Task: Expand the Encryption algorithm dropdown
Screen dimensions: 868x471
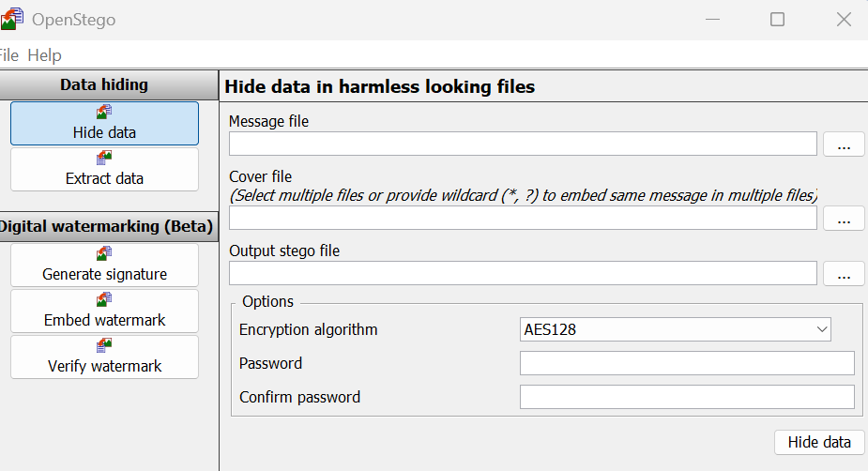Action: point(676,329)
